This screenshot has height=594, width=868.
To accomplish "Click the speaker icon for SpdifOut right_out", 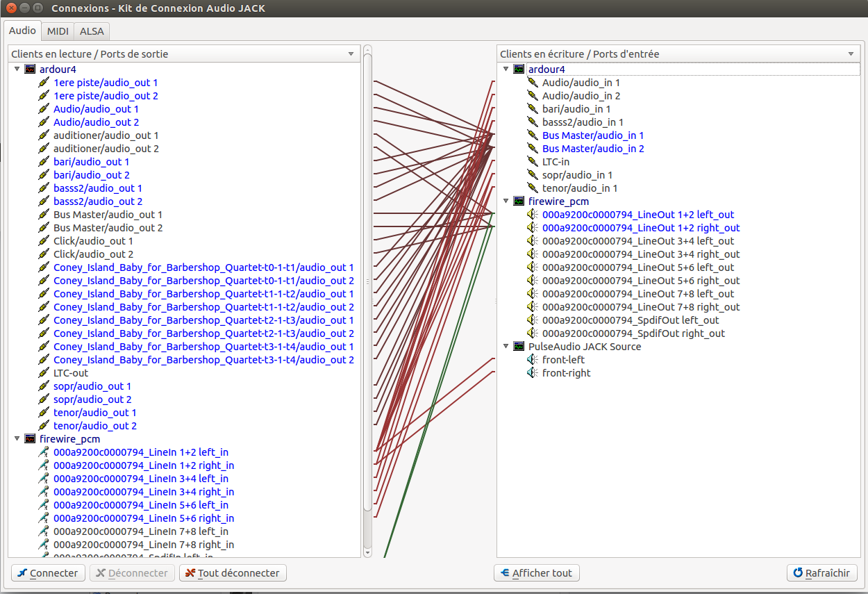I will pyautogui.click(x=532, y=333).
